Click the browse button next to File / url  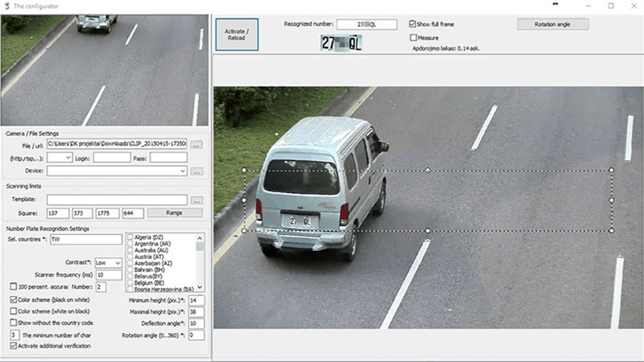coord(196,144)
